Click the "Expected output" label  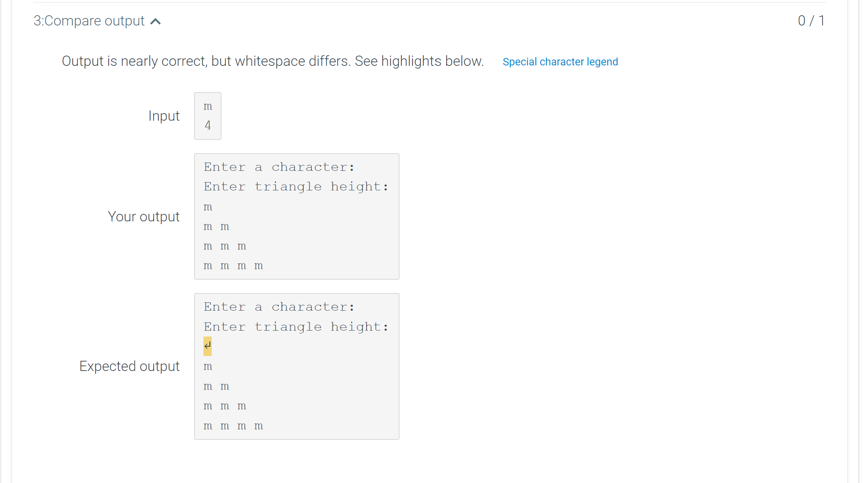(129, 366)
